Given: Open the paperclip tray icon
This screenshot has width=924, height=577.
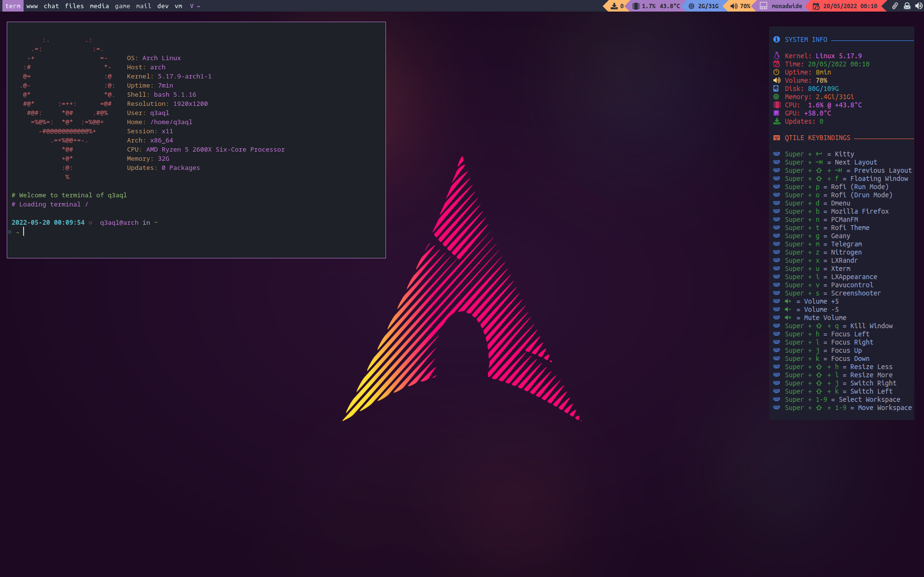Looking at the screenshot, I should tap(895, 6).
